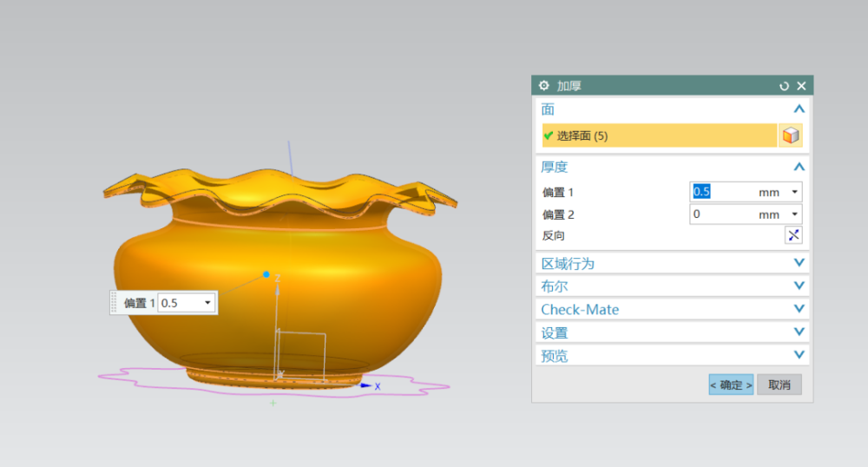
Task: Collapse the 面 section
Action: 799,109
